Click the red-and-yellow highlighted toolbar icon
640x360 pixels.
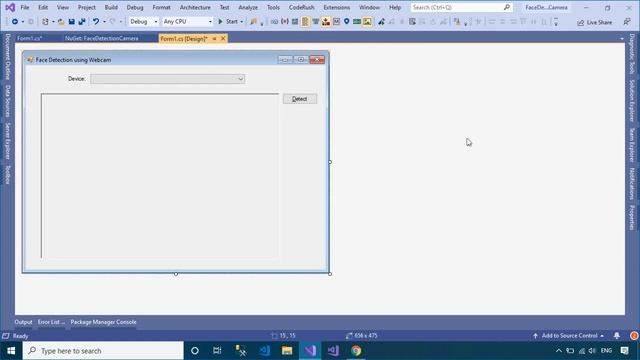tap(326, 22)
